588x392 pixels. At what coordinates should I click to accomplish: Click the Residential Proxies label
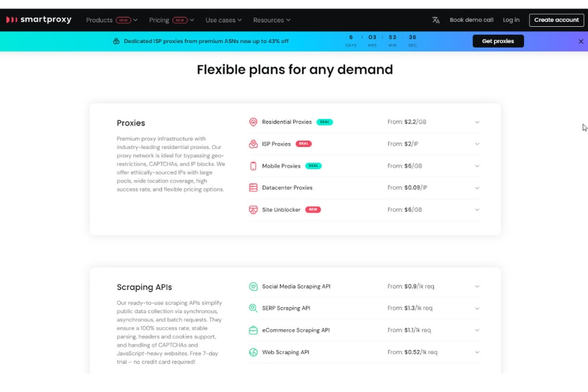tap(287, 122)
